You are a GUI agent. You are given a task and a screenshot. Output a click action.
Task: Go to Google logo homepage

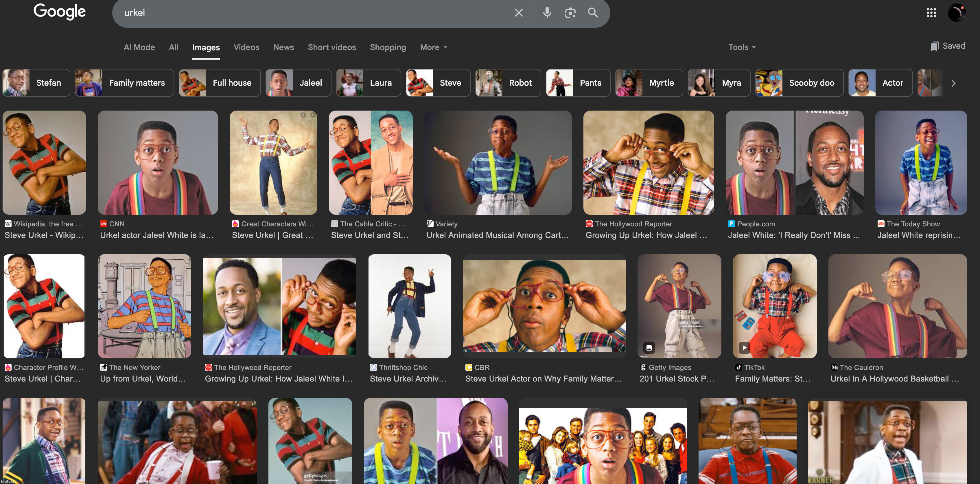pos(60,12)
